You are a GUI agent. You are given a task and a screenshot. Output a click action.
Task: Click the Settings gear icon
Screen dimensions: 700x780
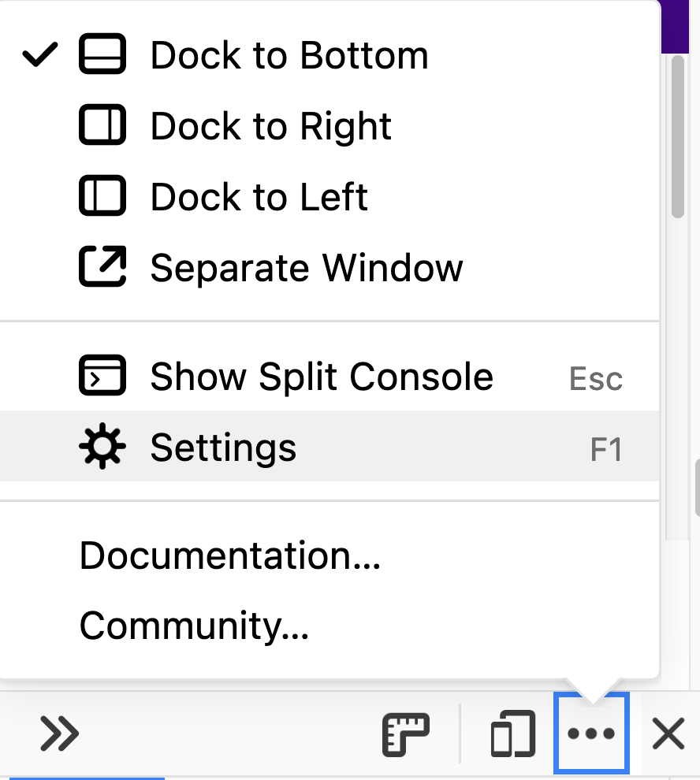[102, 447]
